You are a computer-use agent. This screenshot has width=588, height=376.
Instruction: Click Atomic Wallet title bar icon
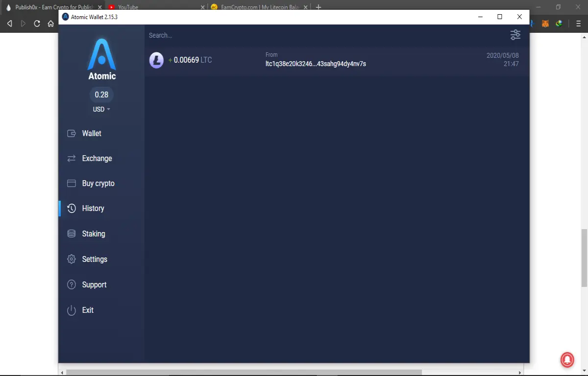point(66,17)
